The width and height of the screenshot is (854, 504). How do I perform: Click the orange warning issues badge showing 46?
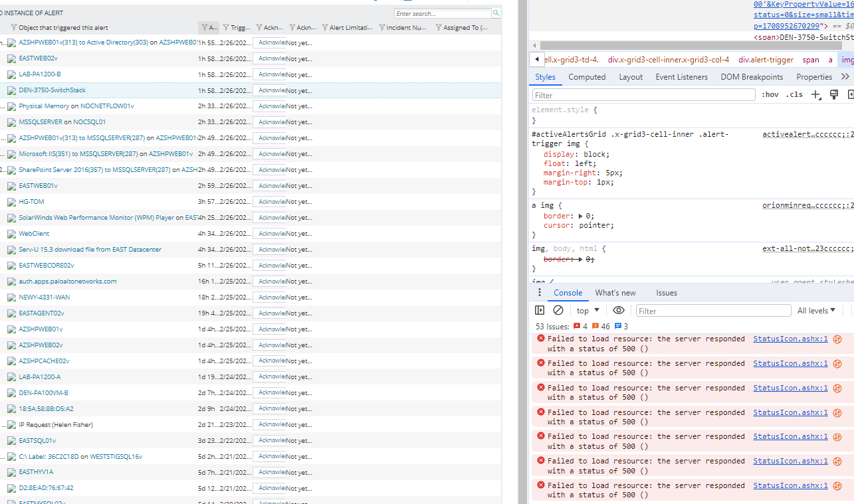(x=601, y=327)
